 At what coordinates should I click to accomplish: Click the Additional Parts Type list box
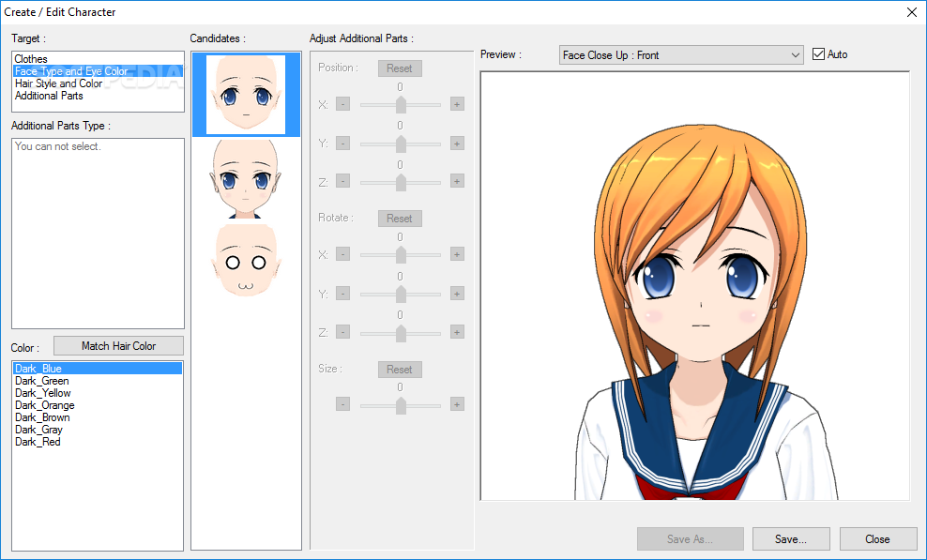click(98, 234)
